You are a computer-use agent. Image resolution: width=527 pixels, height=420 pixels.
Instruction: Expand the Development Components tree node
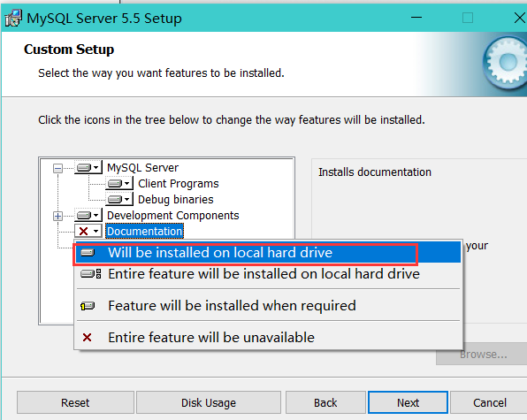(57, 216)
